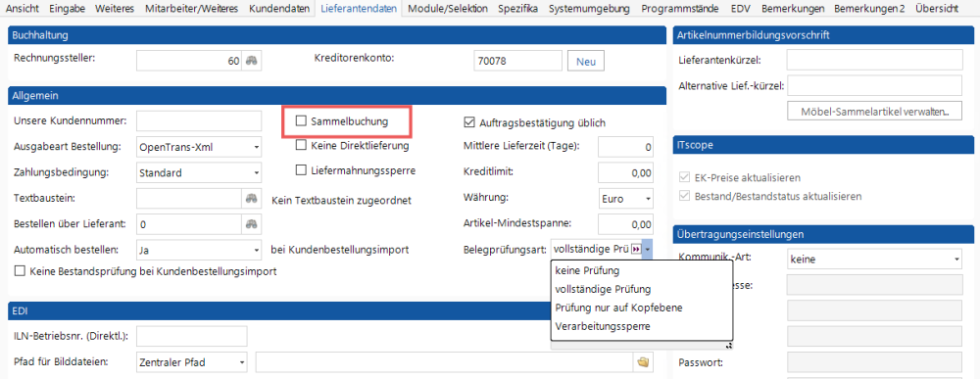Uncheck Auftragsbestätigung üblich

click(468, 122)
